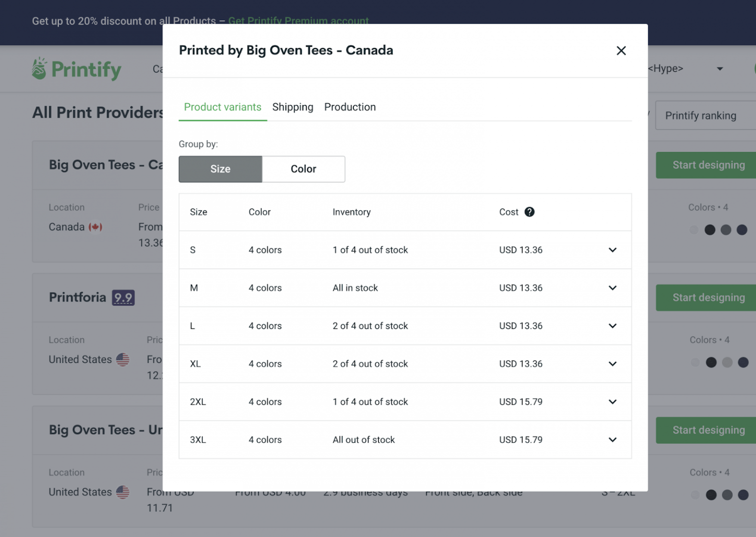Select the Product variants tab

pyautogui.click(x=222, y=107)
